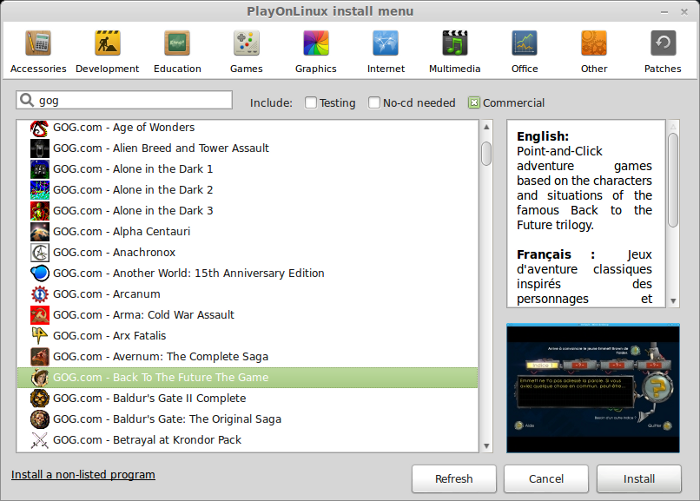Select GOG.com - Alpha Centauri
700x501 pixels.
point(247,232)
